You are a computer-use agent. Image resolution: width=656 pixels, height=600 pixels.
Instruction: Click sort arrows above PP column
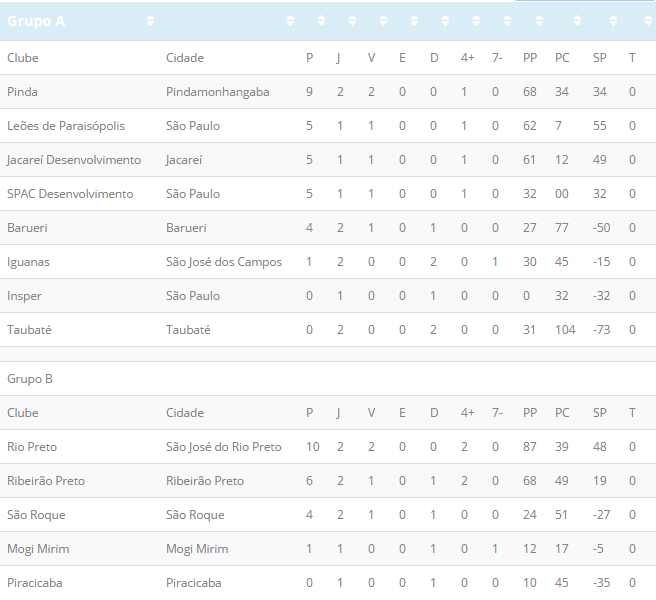click(x=539, y=21)
